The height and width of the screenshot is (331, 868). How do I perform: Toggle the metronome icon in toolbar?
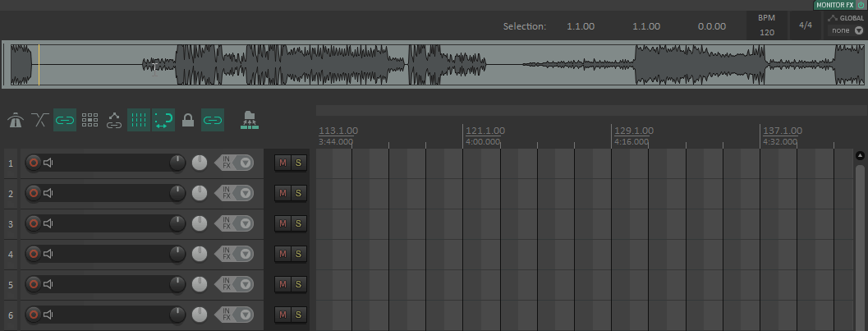(16, 121)
